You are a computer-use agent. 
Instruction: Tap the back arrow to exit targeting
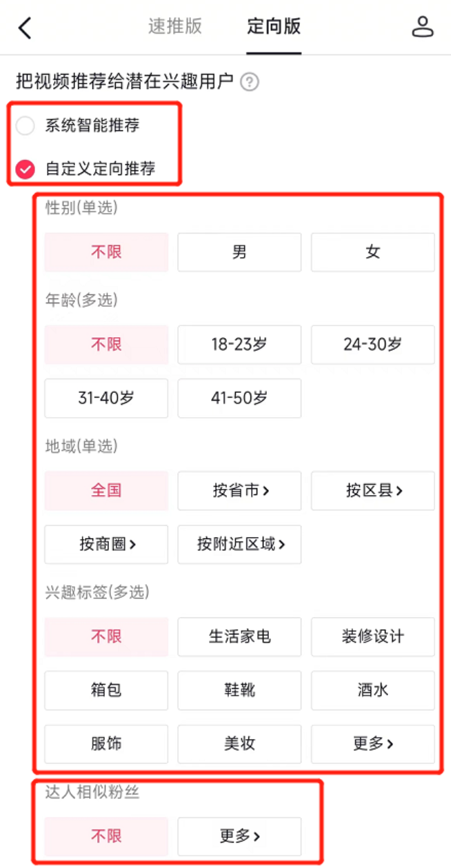[25, 28]
